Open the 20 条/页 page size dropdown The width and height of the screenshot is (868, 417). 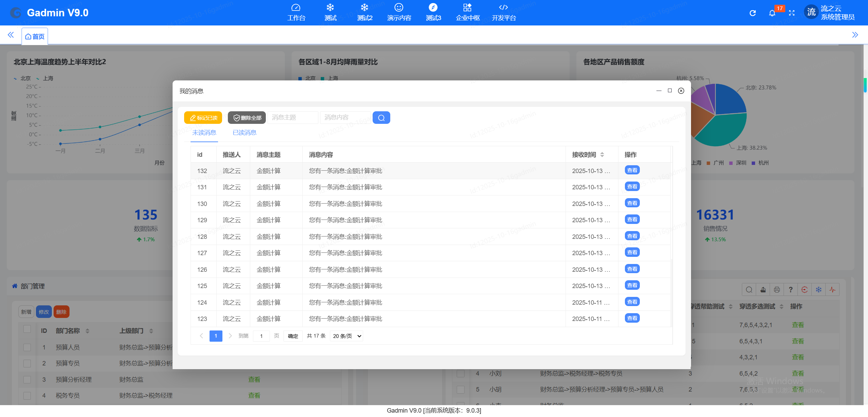click(x=346, y=336)
